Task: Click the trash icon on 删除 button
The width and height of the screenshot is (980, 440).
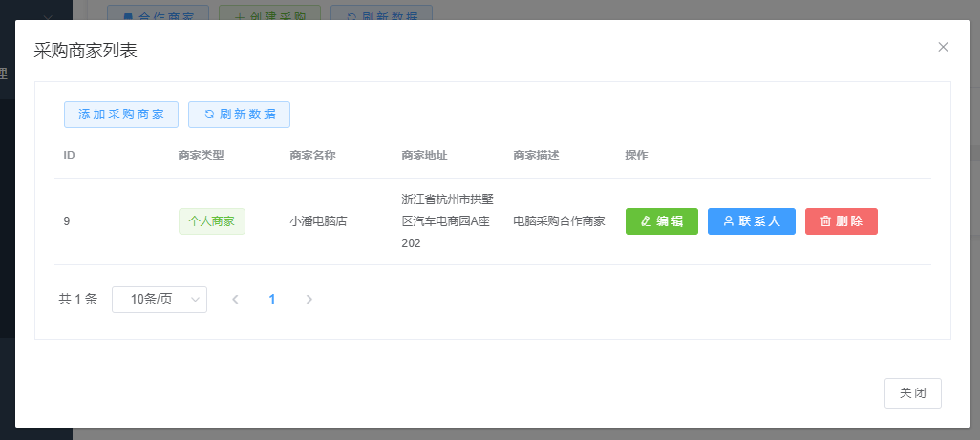Action: [x=825, y=221]
